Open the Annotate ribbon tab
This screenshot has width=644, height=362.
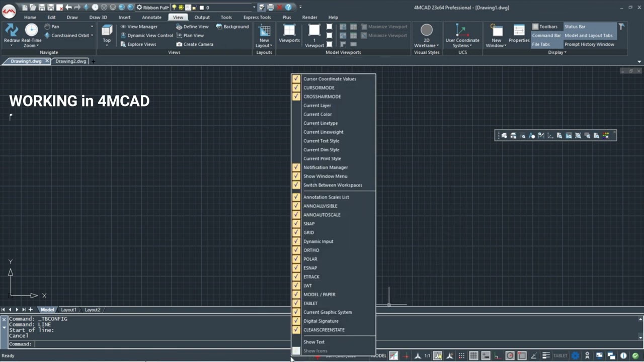point(151,17)
